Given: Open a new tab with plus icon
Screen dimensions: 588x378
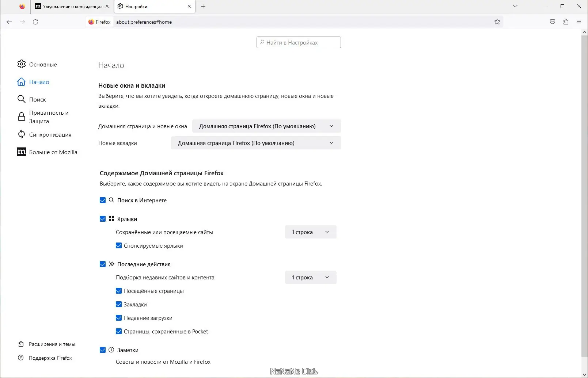Looking at the screenshot, I should click(x=203, y=7).
